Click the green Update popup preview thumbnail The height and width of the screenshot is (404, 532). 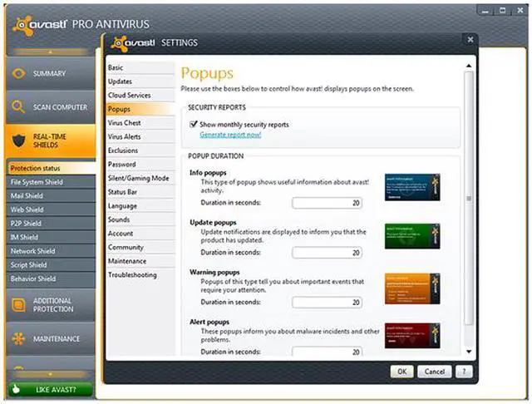(412, 236)
